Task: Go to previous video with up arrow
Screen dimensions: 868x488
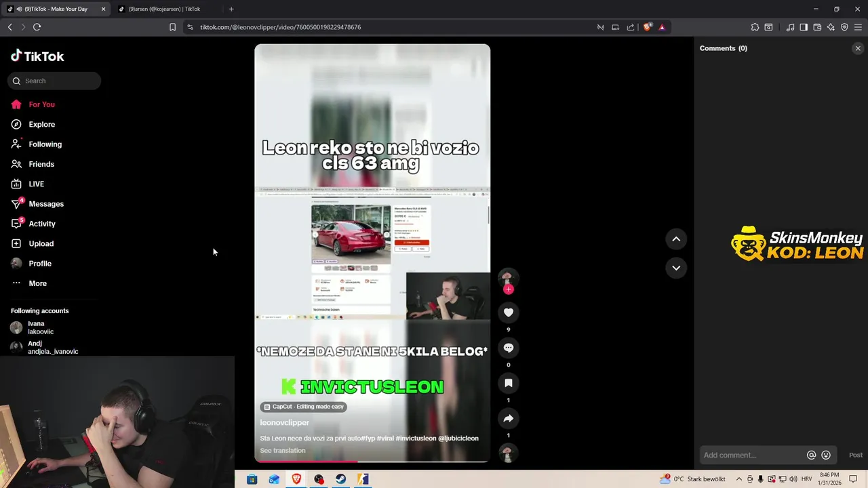Action: [x=676, y=239]
